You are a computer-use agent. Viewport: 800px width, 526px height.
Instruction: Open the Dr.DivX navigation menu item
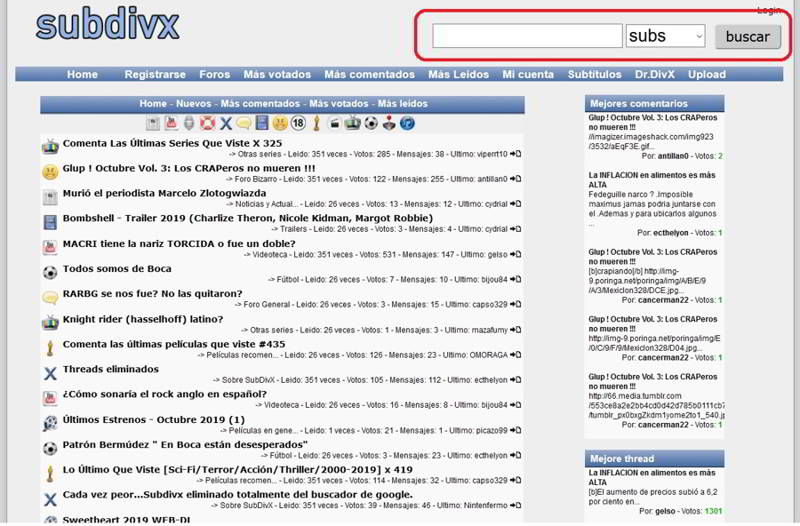pyautogui.click(x=655, y=74)
